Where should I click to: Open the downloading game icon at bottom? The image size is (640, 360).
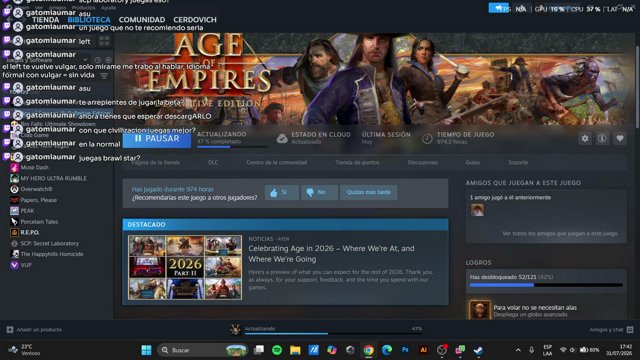[235, 329]
